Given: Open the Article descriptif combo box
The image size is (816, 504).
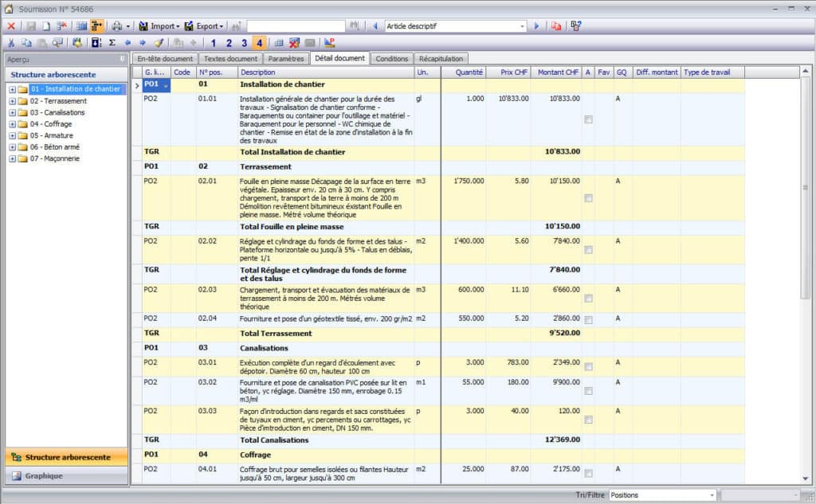Looking at the screenshot, I should 455,26.
